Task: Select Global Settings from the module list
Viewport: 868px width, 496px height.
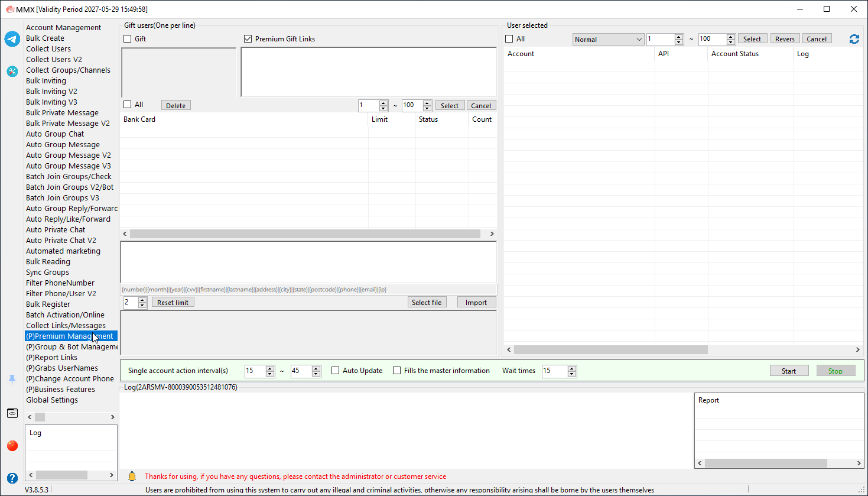Action: (x=52, y=400)
